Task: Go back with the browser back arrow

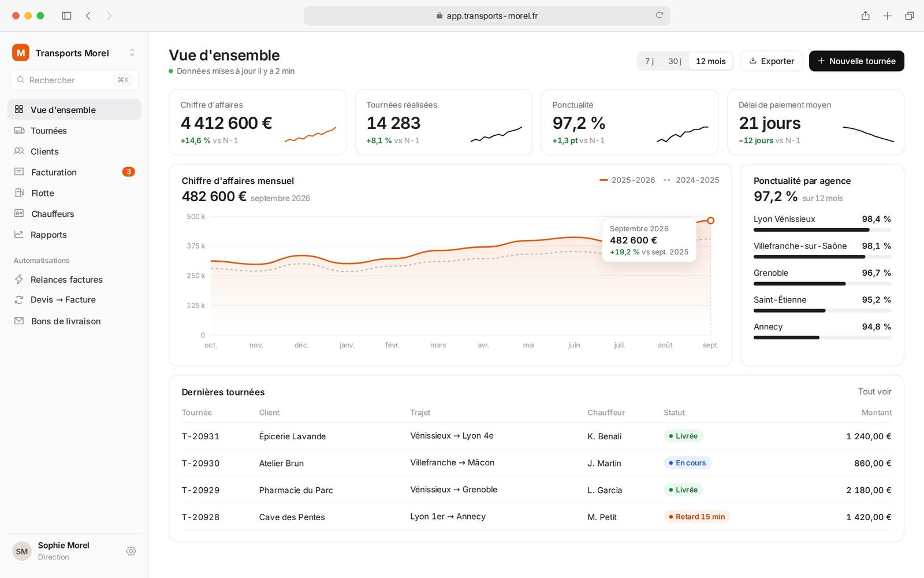Action: [x=88, y=16]
